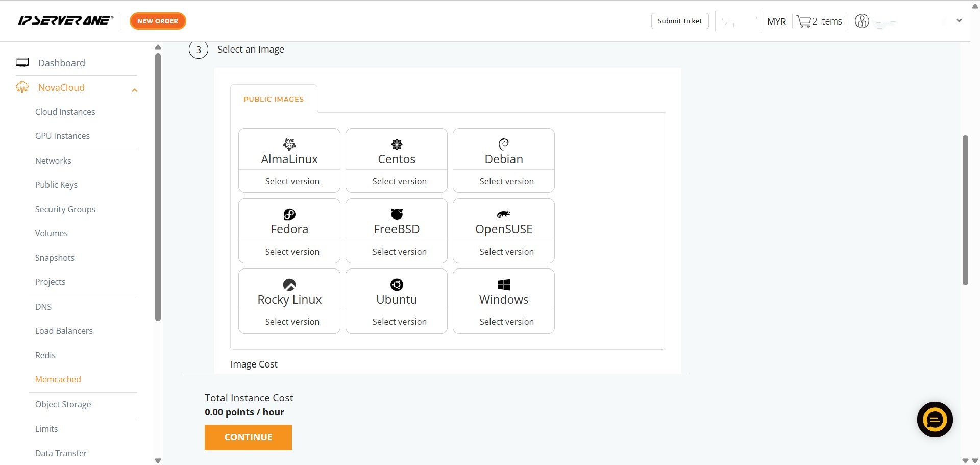Switch to the Public Images tab
Image resolution: width=980 pixels, height=465 pixels.
(x=274, y=99)
